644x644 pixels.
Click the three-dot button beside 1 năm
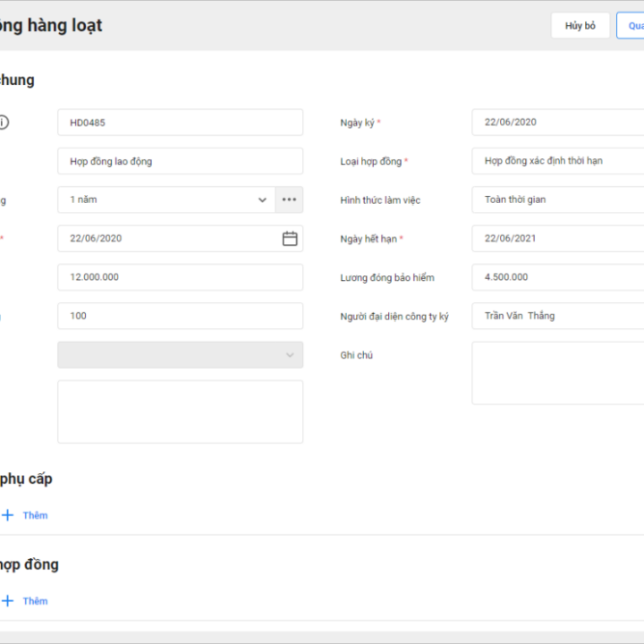coord(289,199)
